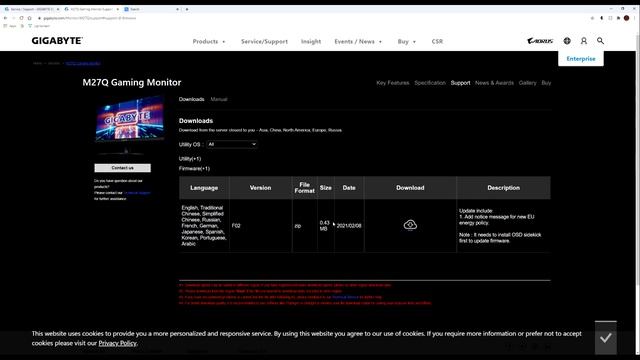Switch to the third browser tab
This screenshot has height=360, width=640.
pos(151,9)
